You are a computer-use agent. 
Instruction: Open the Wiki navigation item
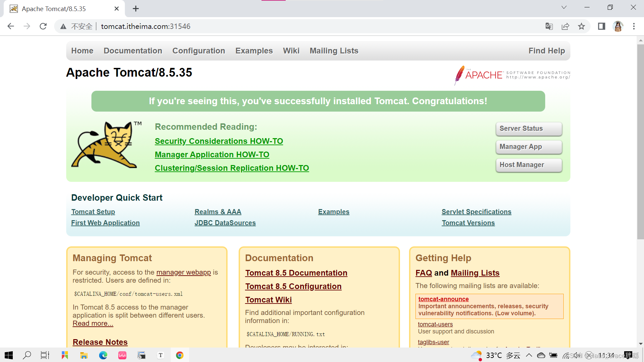click(291, 51)
